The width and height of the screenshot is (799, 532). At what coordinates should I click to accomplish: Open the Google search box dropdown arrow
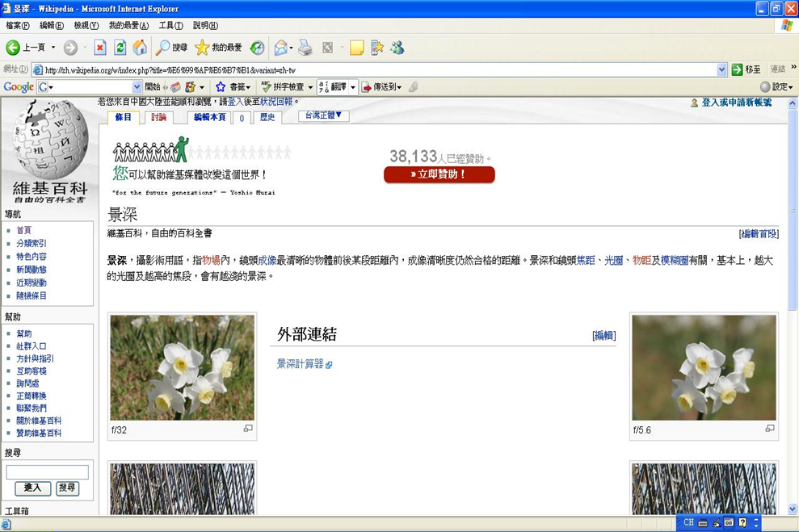pos(136,87)
